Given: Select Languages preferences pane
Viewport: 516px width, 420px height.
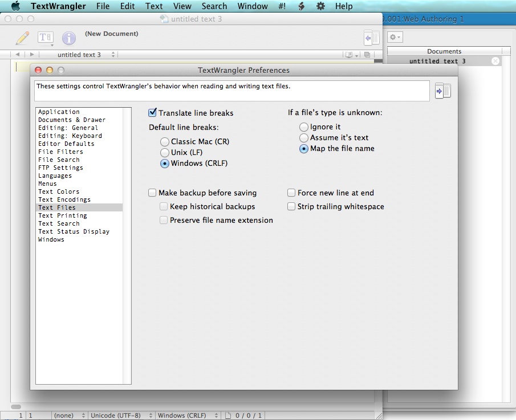Looking at the screenshot, I should click(x=79, y=176).
